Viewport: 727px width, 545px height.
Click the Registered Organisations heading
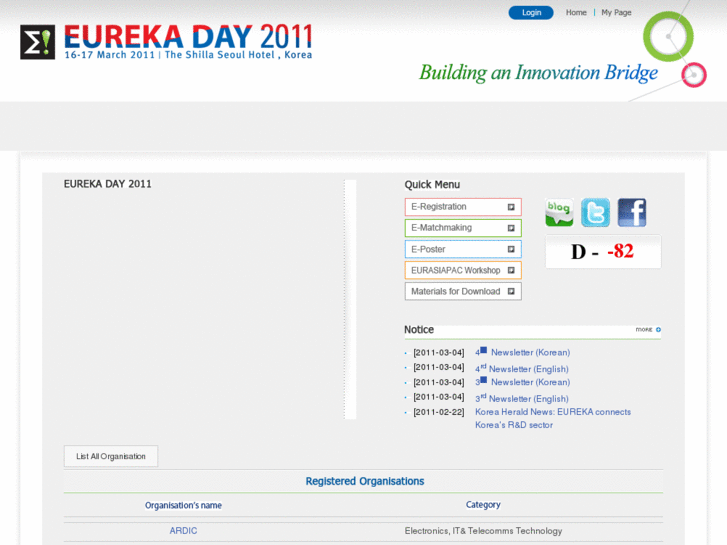[x=364, y=481]
